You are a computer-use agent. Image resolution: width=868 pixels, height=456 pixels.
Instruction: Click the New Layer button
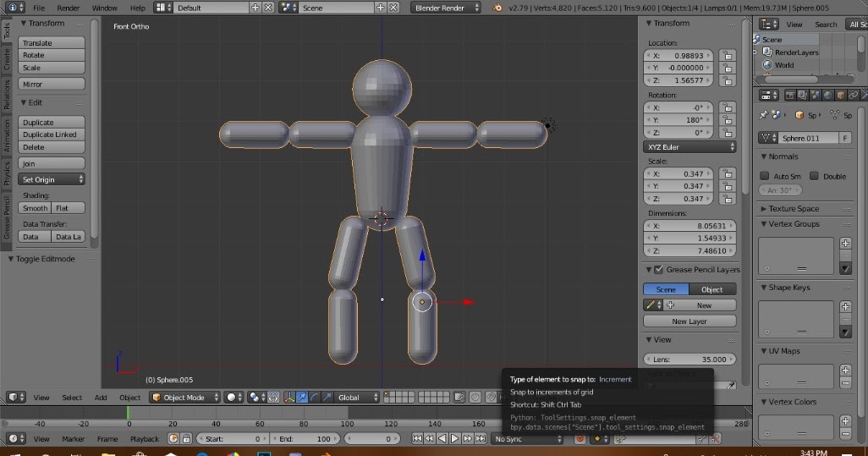click(689, 321)
